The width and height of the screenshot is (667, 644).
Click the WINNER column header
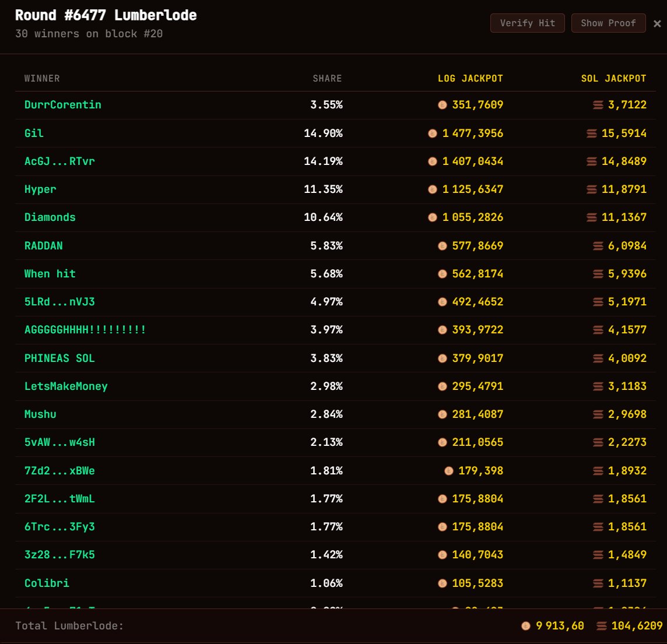click(42, 78)
